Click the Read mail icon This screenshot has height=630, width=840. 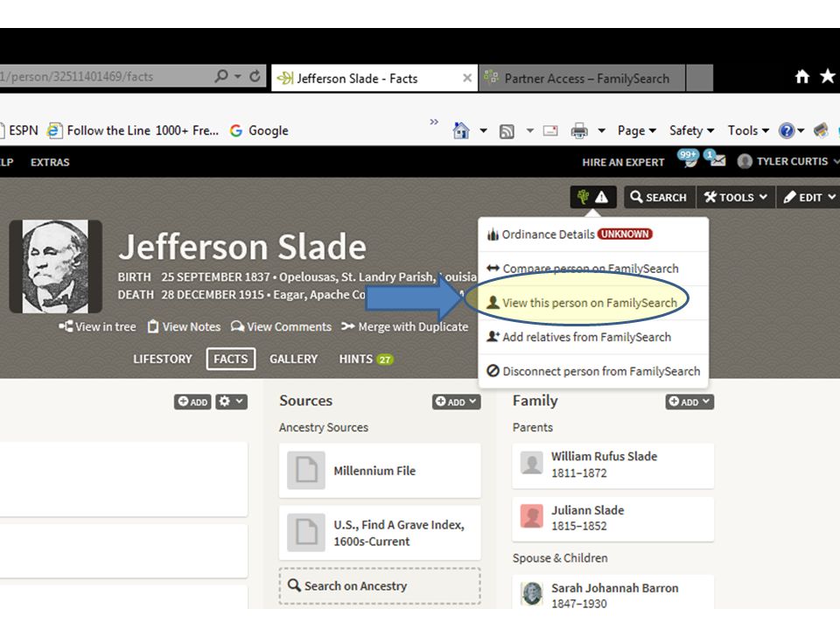pyautogui.click(x=550, y=130)
